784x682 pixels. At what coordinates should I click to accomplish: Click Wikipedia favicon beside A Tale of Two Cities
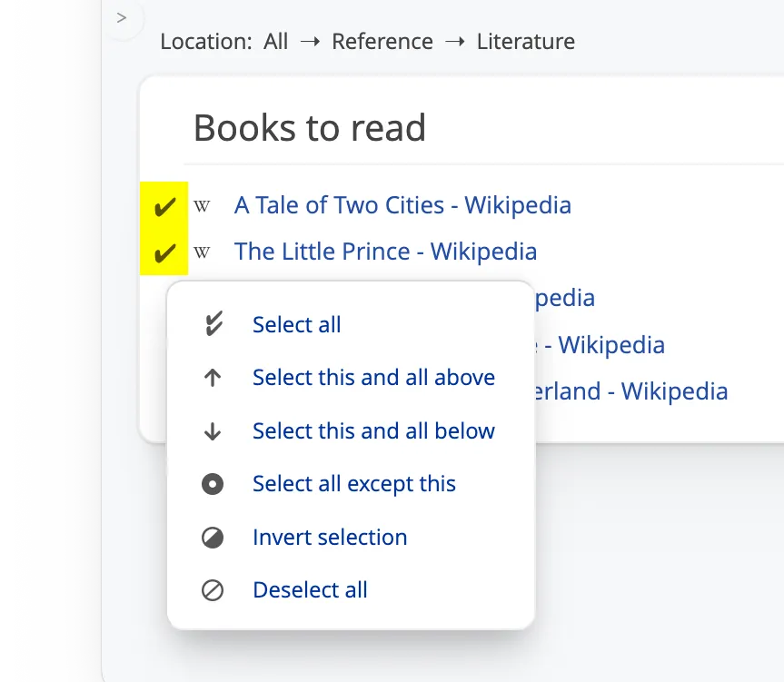coord(203,206)
